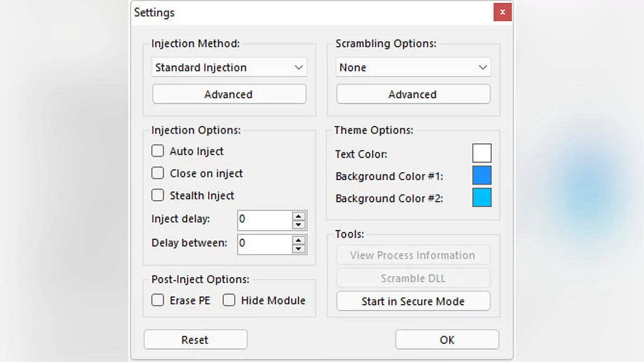Click Start in Secure Mode
The width and height of the screenshot is (644, 362).
click(413, 301)
